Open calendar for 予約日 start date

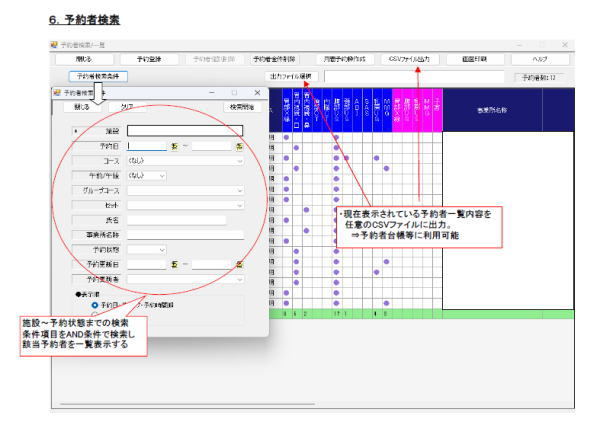pos(174,146)
